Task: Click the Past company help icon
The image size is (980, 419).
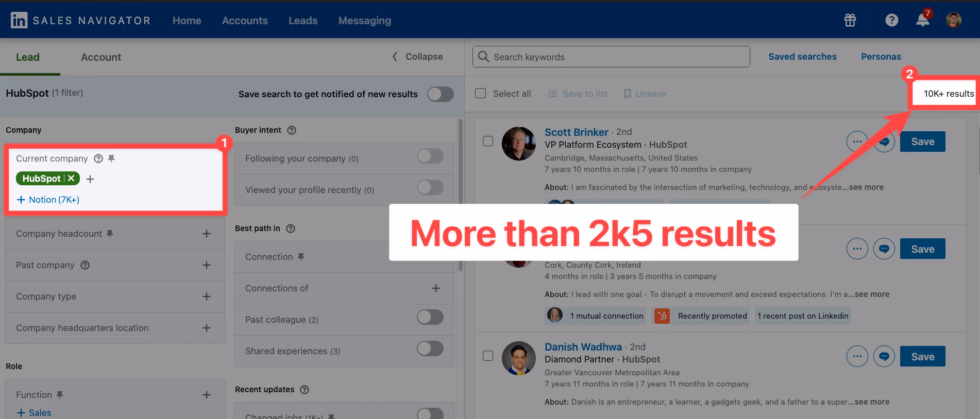Action: coord(85,265)
